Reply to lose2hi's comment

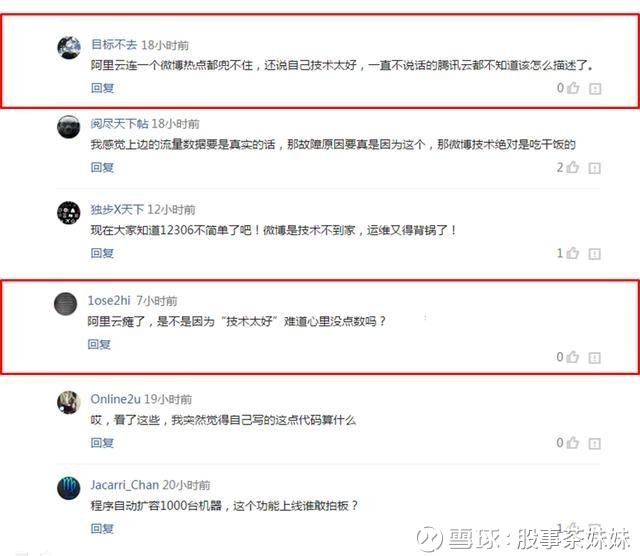99,344
